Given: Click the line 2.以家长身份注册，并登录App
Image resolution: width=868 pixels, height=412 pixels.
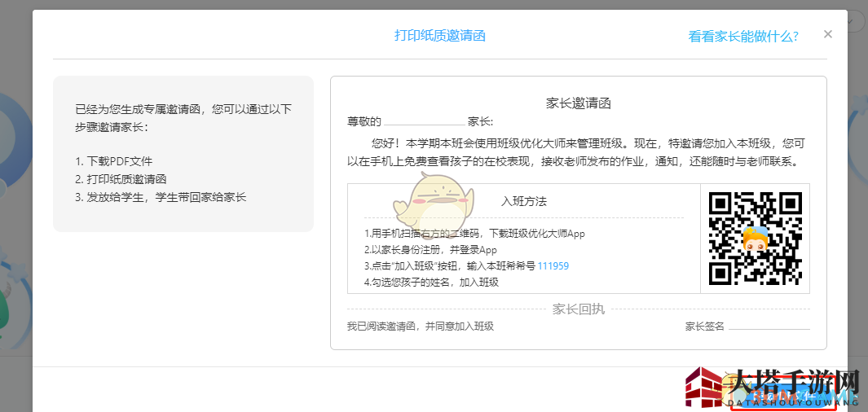Looking at the screenshot, I should [x=430, y=250].
